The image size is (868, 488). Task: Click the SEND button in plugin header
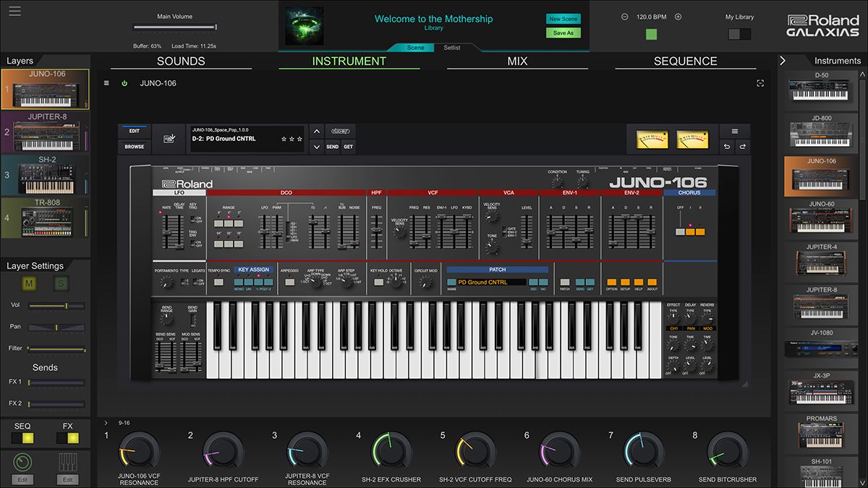(x=332, y=147)
